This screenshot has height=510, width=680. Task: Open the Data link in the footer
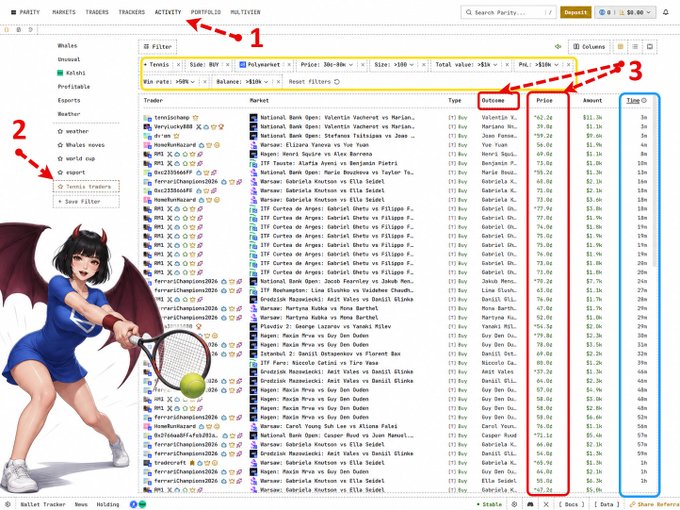(x=606, y=504)
